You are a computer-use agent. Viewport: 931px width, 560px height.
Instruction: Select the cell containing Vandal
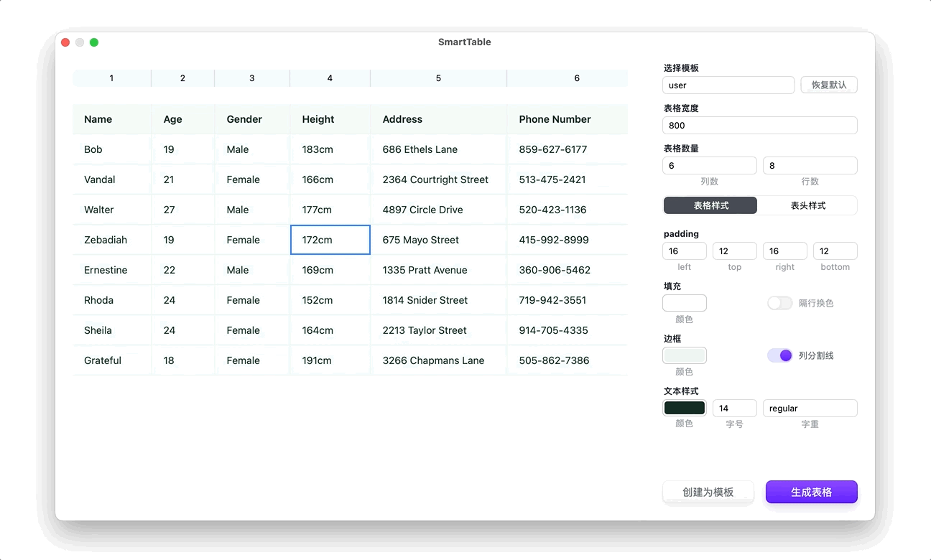click(x=112, y=179)
